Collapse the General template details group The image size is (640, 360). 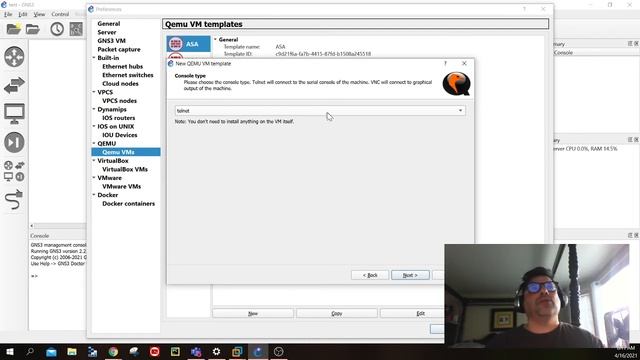[216, 40]
